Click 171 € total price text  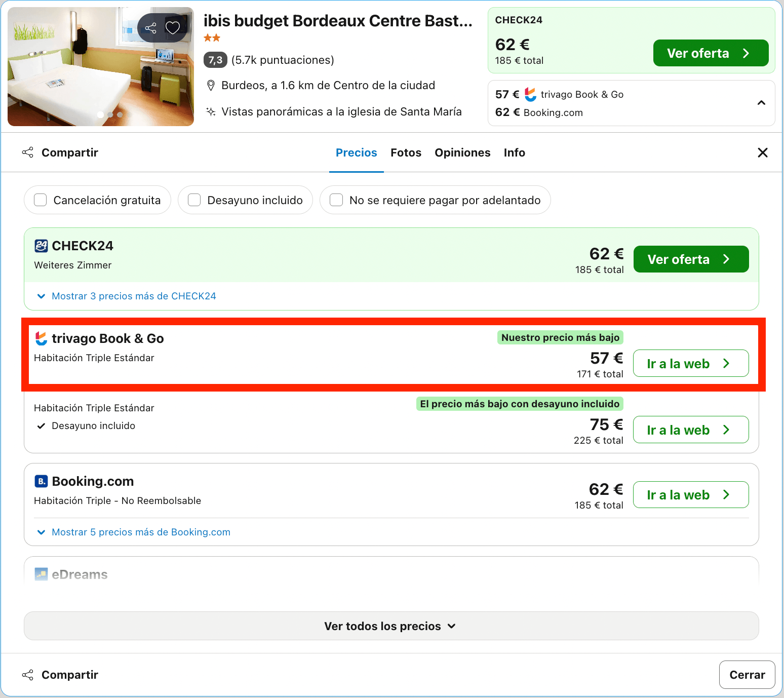(600, 374)
